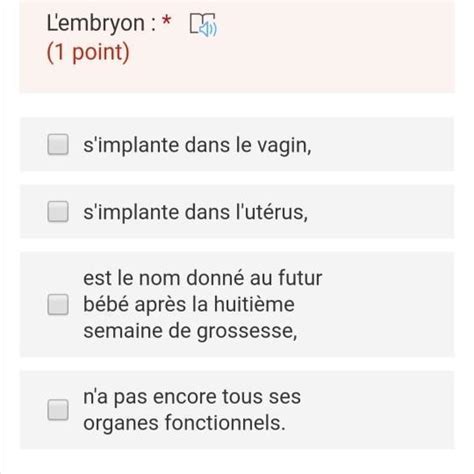
Task: Click the empty area right of the vagin option
Action: point(383,145)
